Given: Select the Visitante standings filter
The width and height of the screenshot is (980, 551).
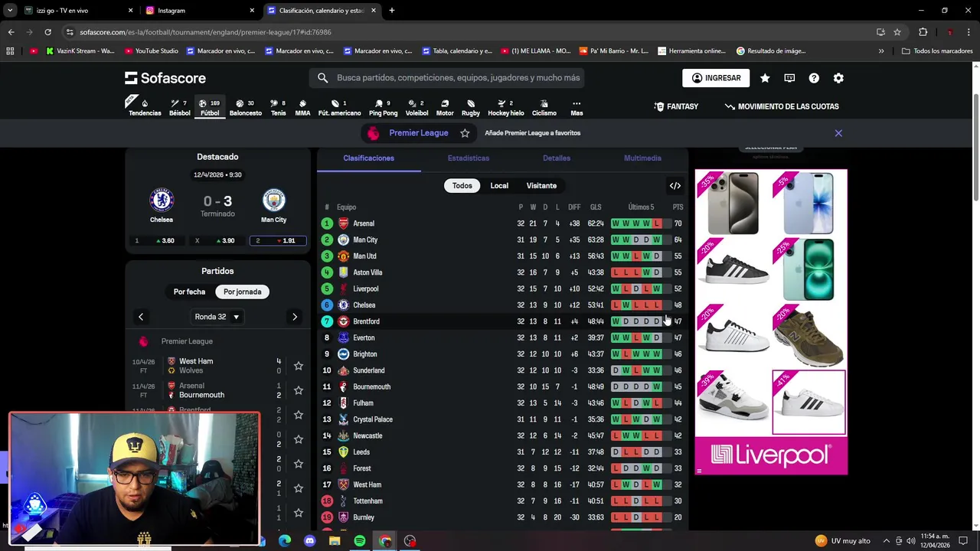Looking at the screenshot, I should [x=541, y=186].
